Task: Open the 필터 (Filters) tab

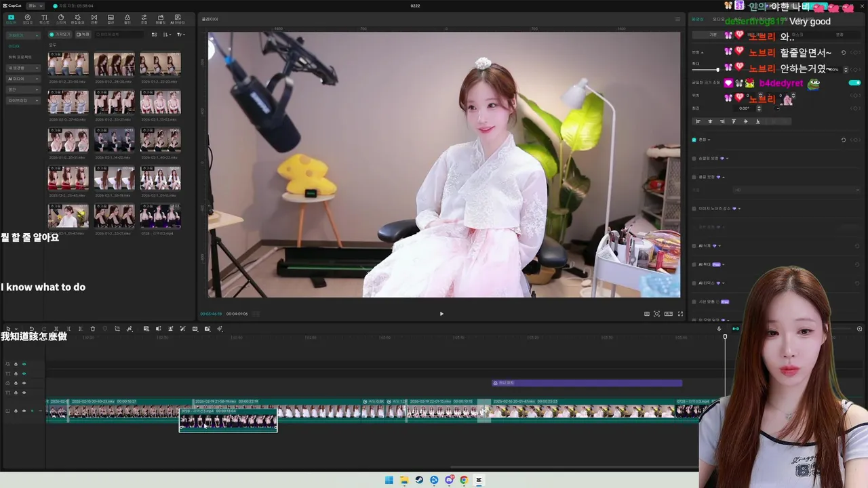Action: tap(127, 19)
